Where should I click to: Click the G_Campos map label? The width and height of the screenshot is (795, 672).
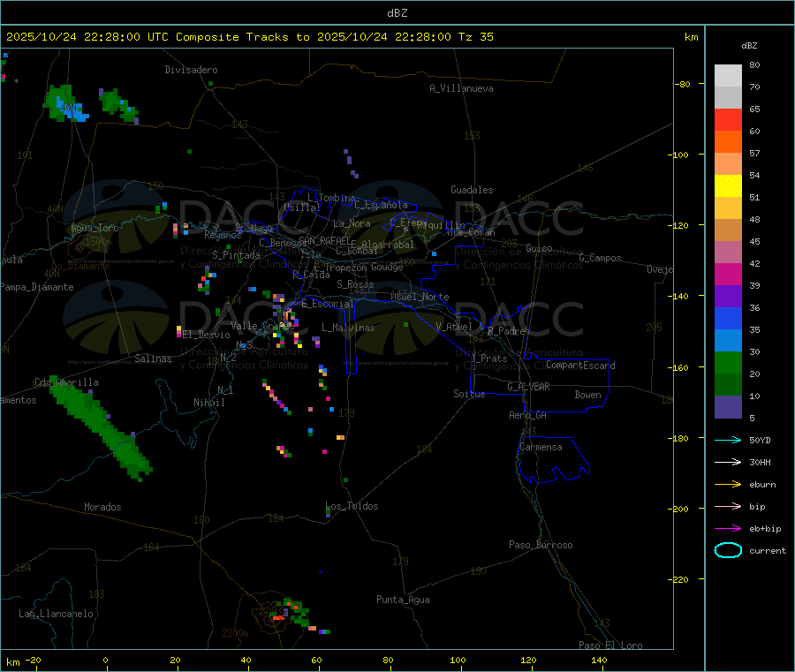click(x=600, y=258)
